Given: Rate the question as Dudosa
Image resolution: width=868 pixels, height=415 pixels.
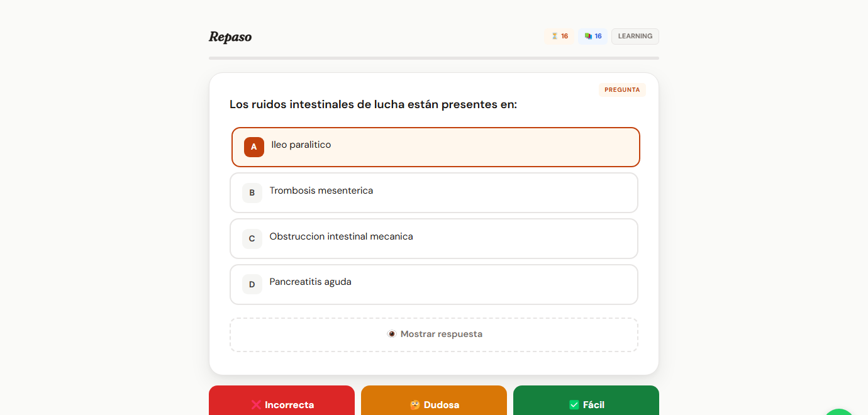Looking at the screenshot, I should [434, 404].
